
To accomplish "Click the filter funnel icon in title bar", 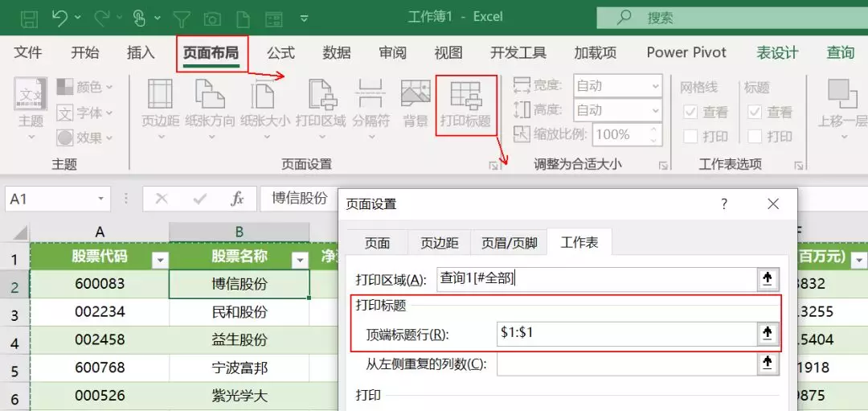I will coord(182,18).
